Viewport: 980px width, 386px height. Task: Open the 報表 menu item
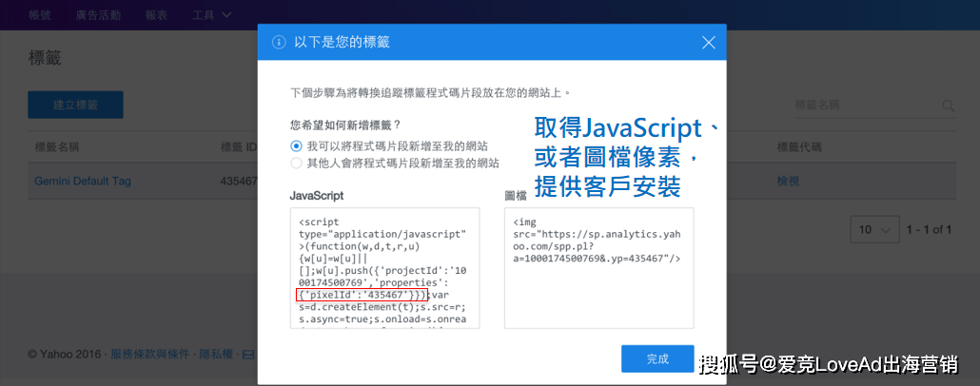pyautogui.click(x=156, y=15)
